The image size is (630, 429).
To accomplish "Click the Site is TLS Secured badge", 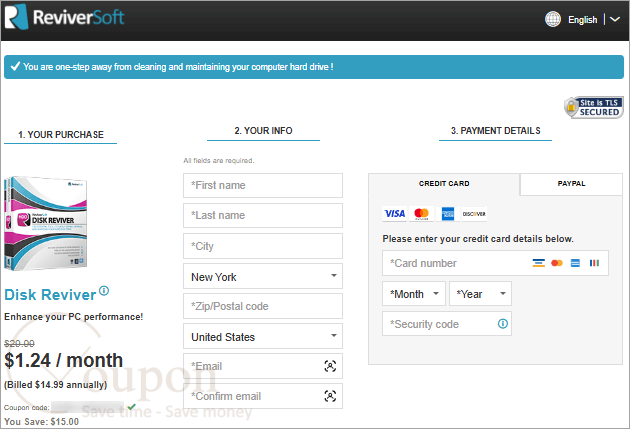I will pyautogui.click(x=593, y=107).
